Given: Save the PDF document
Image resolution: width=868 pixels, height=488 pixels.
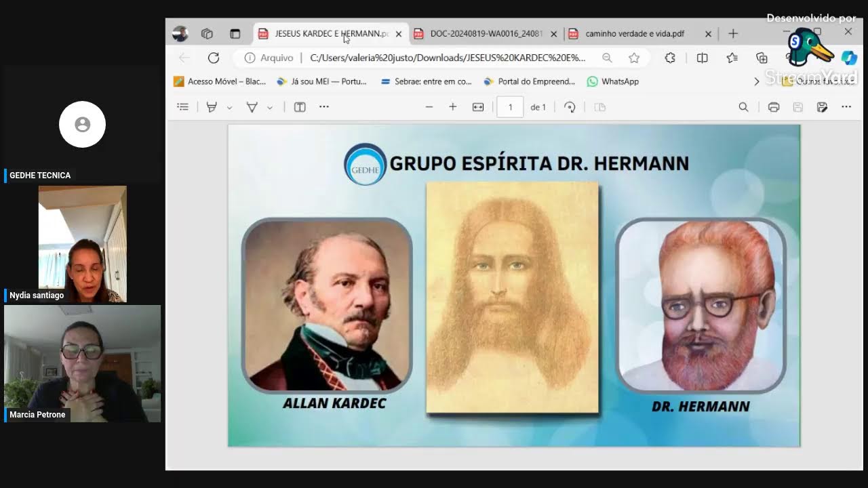Looking at the screenshot, I should point(798,107).
